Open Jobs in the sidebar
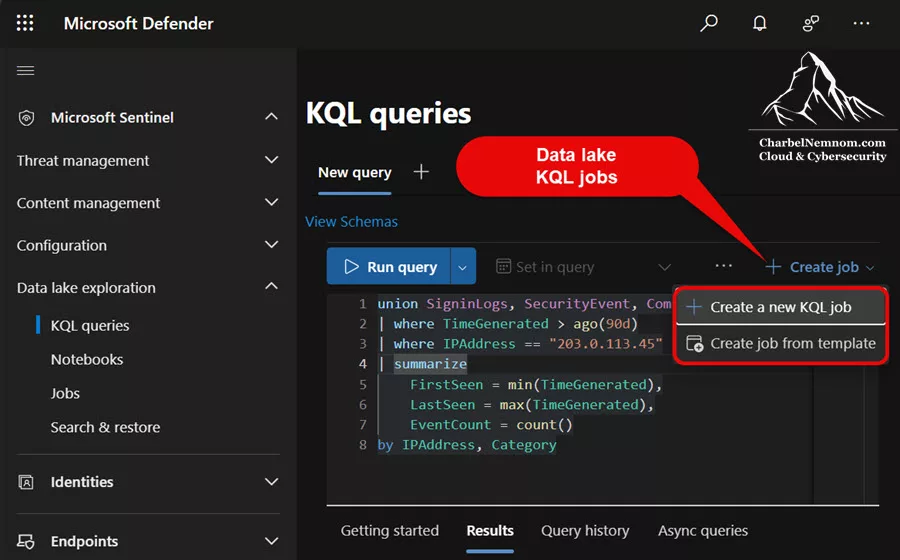This screenshot has width=900, height=560. click(x=65, y=393)
